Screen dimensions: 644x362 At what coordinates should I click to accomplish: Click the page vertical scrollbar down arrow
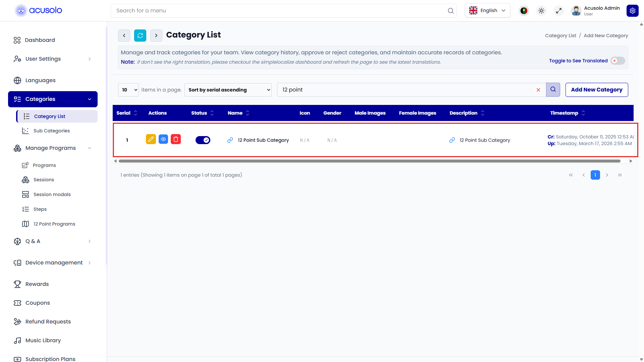click(641, 359)
